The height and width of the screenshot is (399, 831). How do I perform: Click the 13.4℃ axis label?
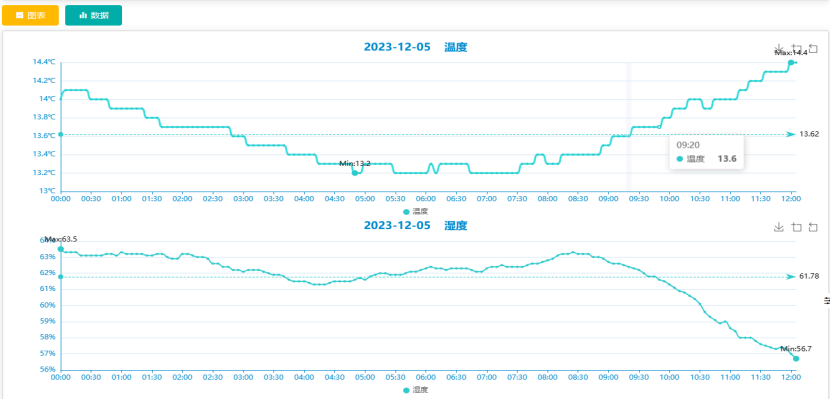click(44, 154)
